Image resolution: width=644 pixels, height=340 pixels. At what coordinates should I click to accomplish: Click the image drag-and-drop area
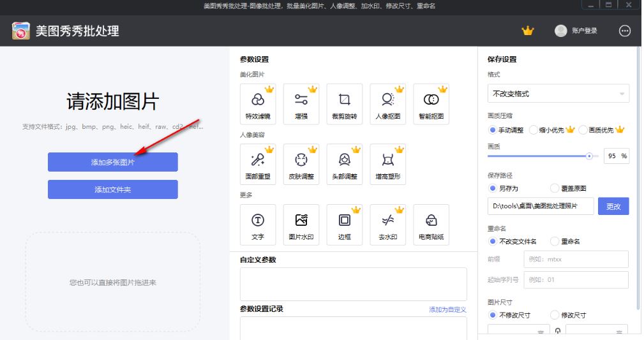point(112,282)
